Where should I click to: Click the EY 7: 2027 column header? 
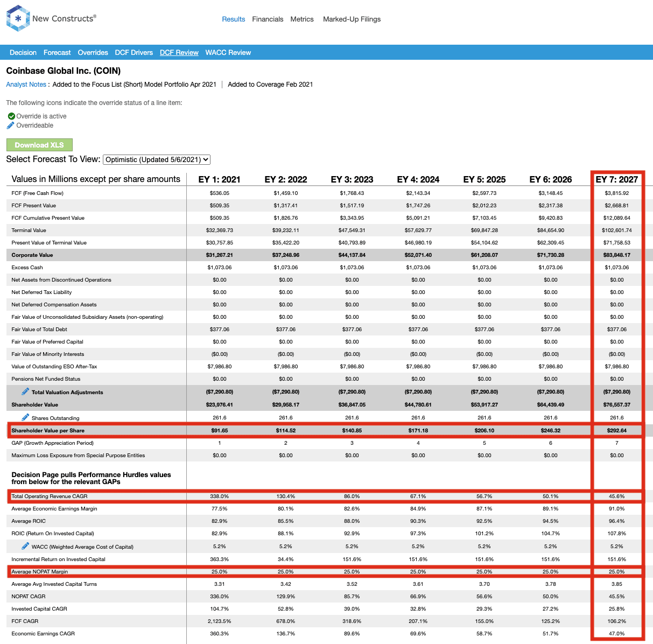(x=617, y=179)
